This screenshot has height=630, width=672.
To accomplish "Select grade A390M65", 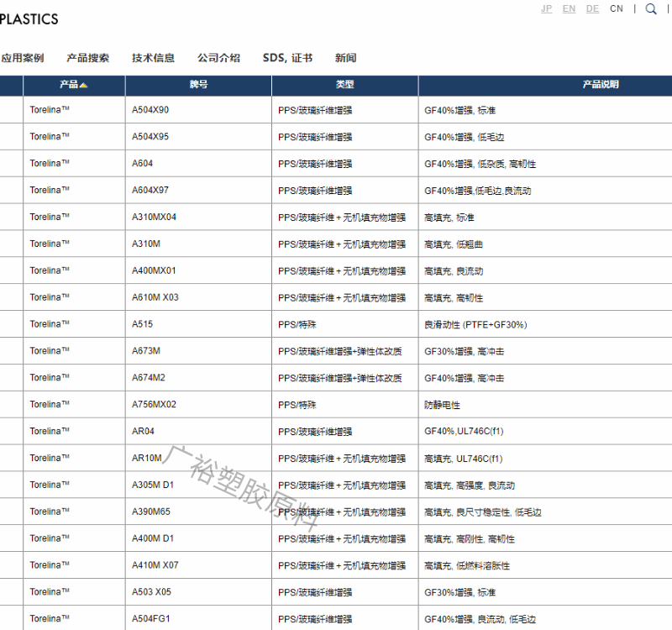I will point(151,512).
